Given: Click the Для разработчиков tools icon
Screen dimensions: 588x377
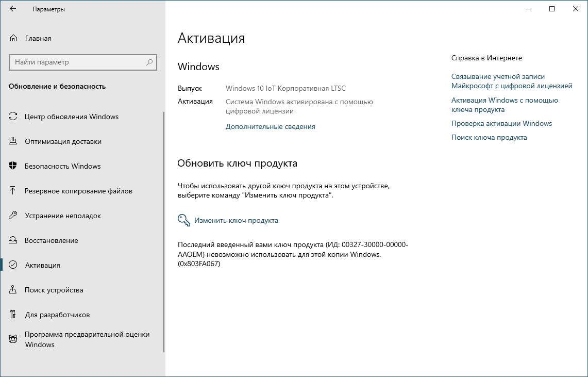Looking at the screenshot, I should (13, 315).
